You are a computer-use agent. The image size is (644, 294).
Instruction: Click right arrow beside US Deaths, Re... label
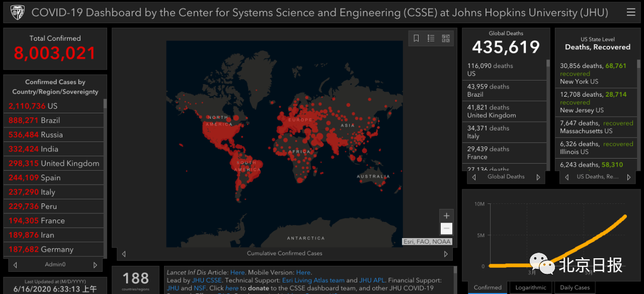pyautogui.click(x=628, y=177)
